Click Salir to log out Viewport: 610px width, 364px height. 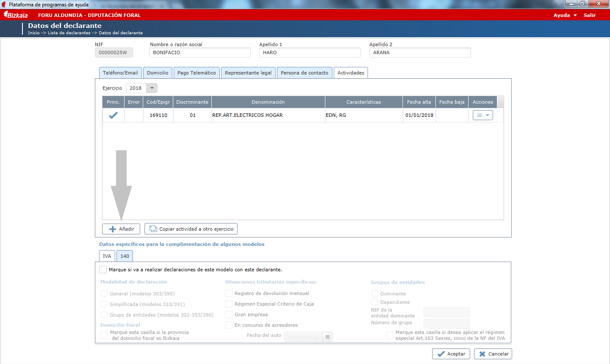pos(590,15)
